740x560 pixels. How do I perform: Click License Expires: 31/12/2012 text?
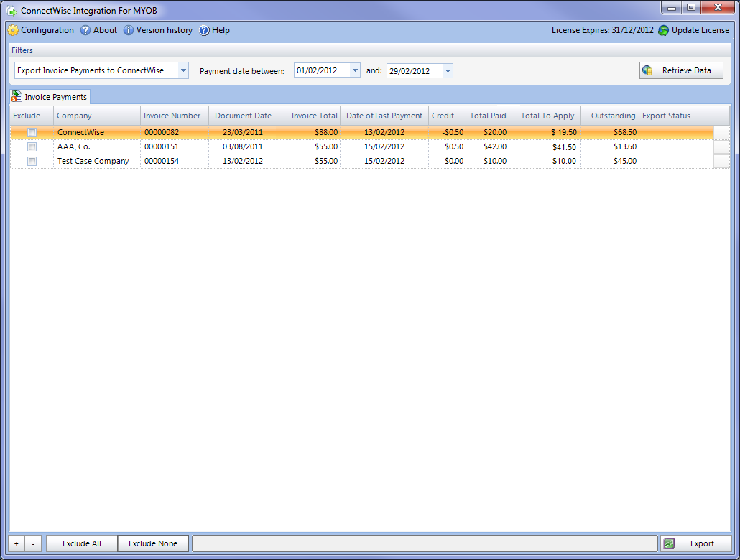click(x=603, y=30)
